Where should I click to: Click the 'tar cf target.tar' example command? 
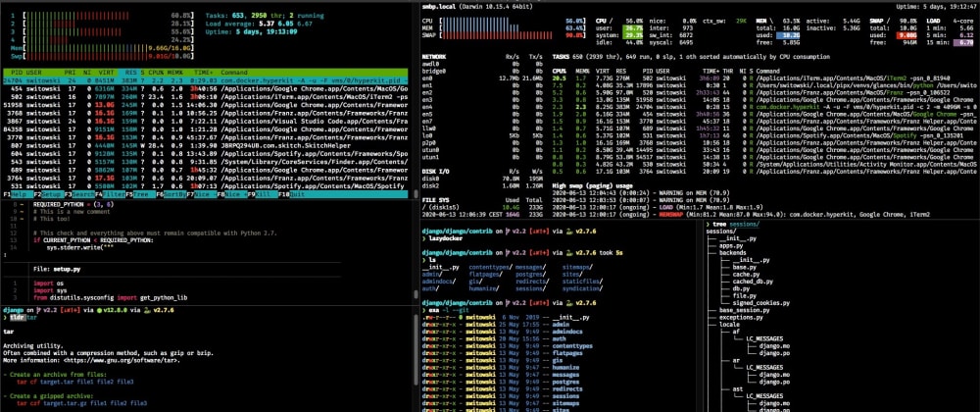(x=75, y=381)
